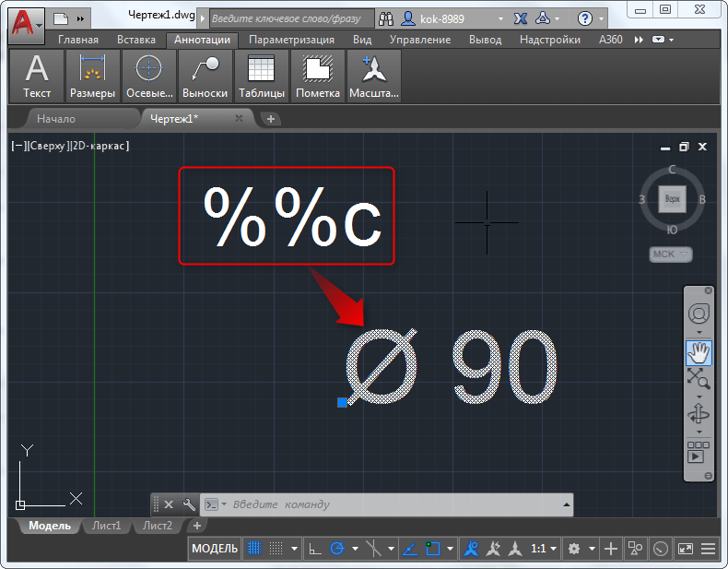Image resolution: width=728 pixels, height=569 pixels.
Task: Toggle polar tracking in status bar
Action: [x=337, y=549]
